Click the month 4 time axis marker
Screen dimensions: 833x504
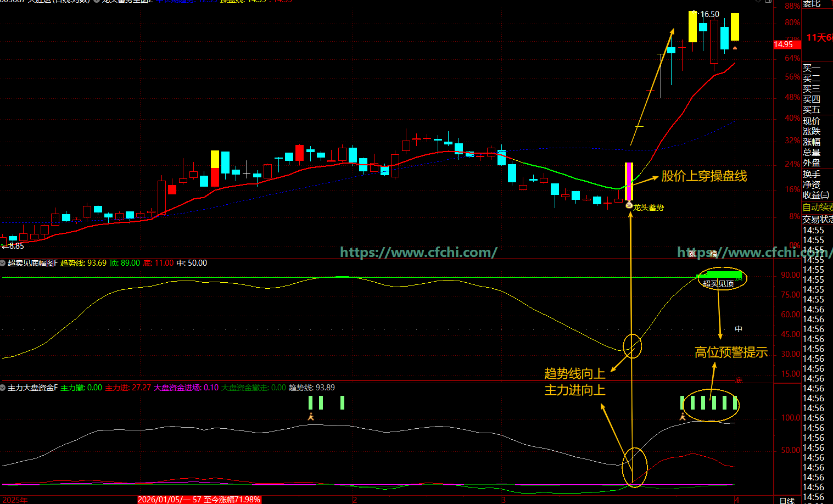pos(737,500)
